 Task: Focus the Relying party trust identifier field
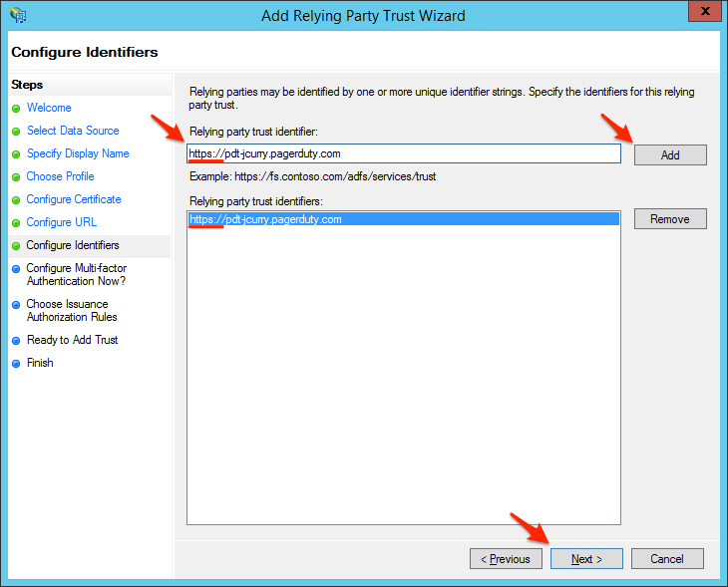coord(403,153)
